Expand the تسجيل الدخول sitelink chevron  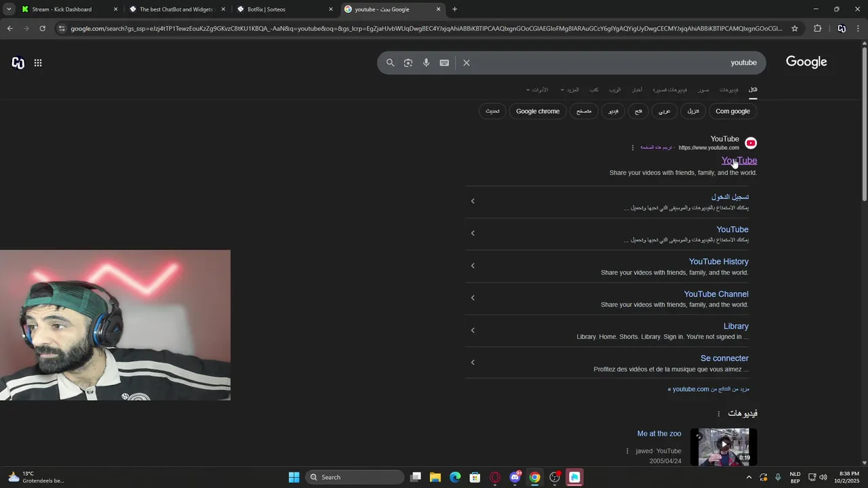pos(473,201)
